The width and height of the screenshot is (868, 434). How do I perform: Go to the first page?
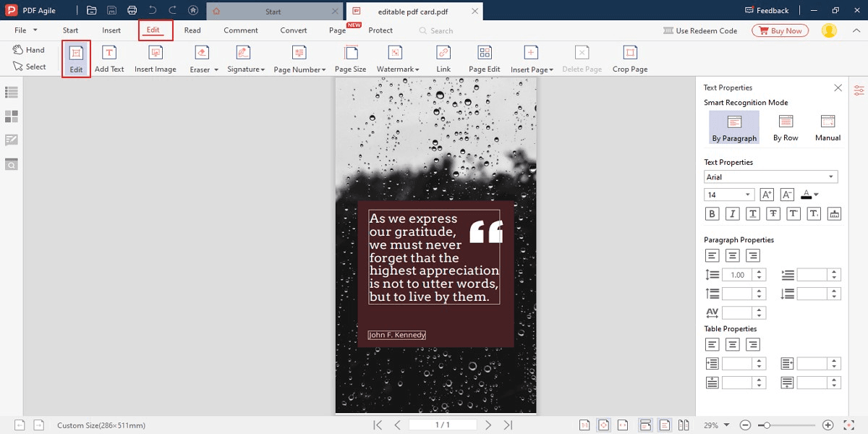click(x=378, y=425)
